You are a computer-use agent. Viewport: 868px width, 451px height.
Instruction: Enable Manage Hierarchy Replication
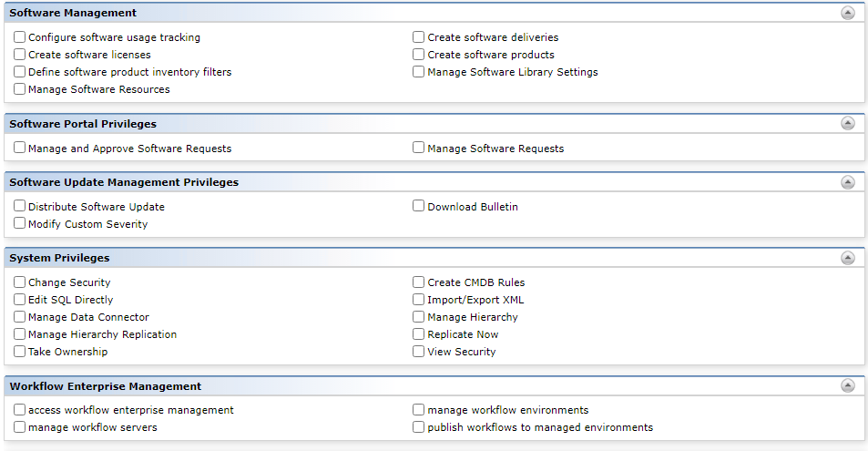click(19, 334)
